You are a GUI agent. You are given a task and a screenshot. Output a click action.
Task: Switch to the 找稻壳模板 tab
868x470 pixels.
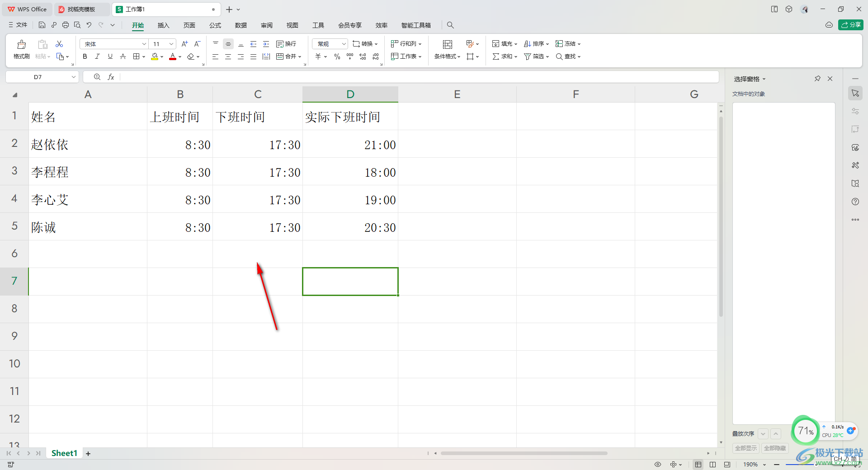(81, 9)
